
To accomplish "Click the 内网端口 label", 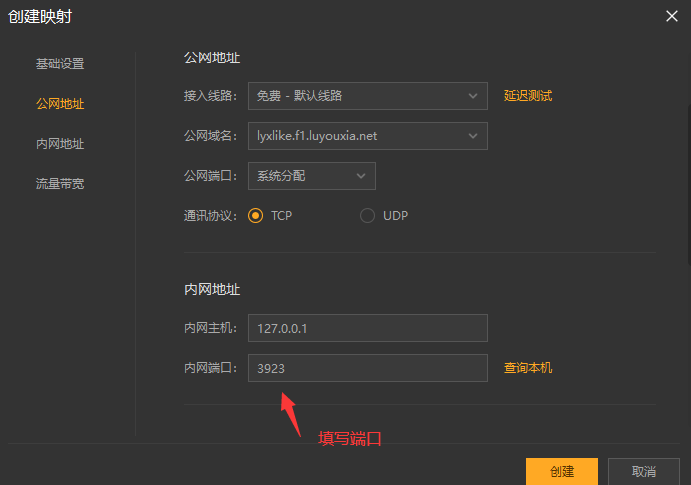I will click(x=210, y=368).
